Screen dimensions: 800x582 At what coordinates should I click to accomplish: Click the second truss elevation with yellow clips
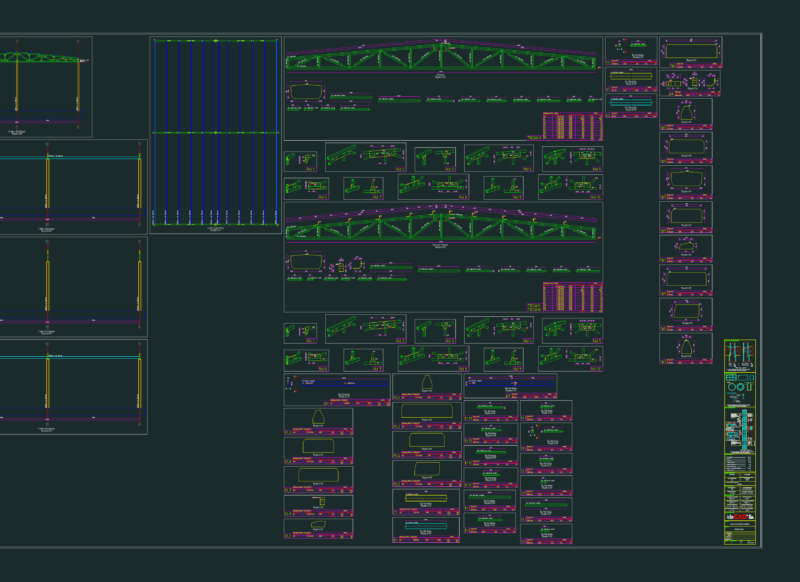(441, 224)
